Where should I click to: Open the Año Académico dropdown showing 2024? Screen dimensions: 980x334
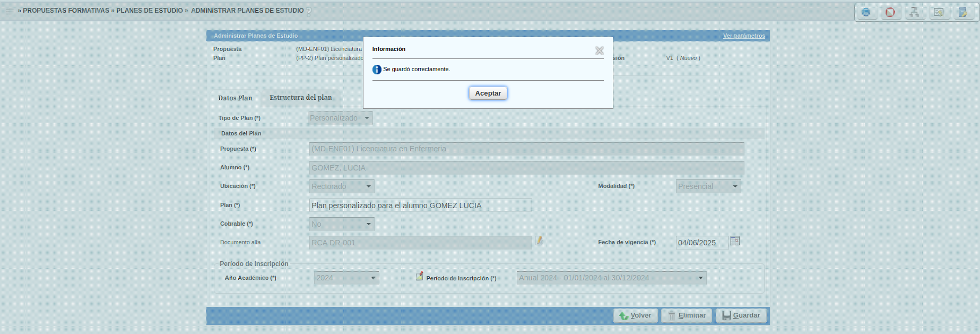point(346,278)
